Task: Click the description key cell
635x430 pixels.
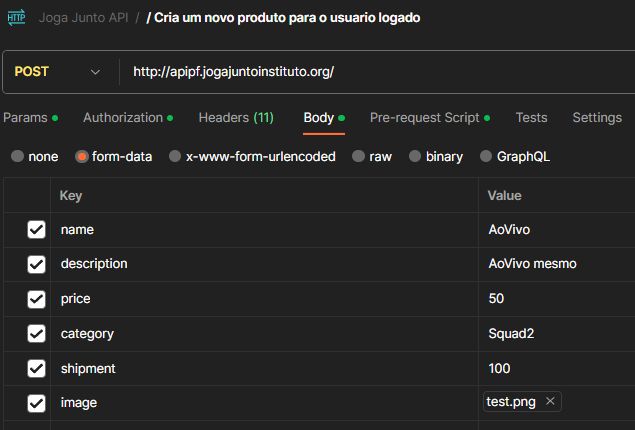Action: [x=264, y=264]
